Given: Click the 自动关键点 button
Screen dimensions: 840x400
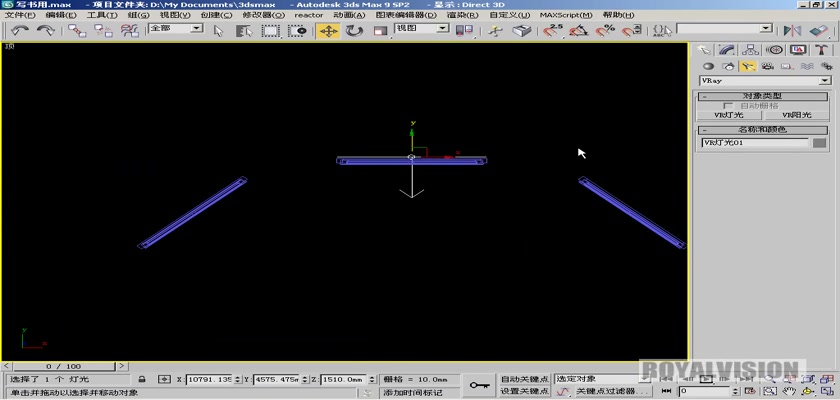Looking at the screenshot, I should 524,379.
